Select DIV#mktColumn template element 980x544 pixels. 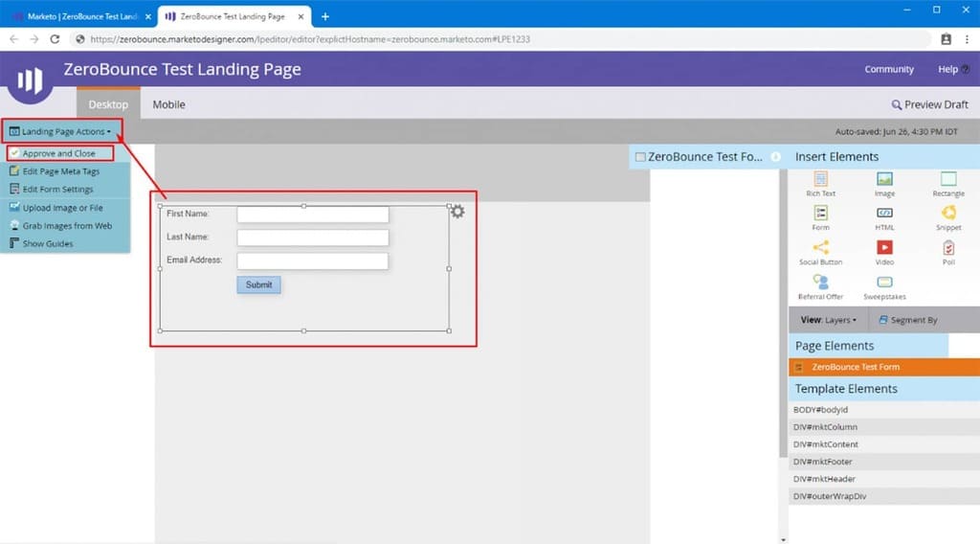click(883, 427)
